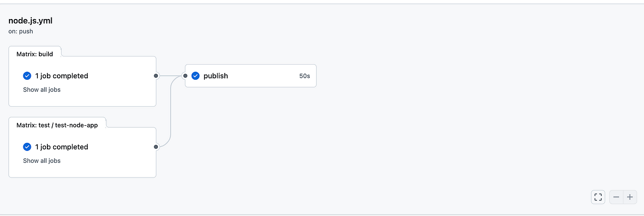Click the connector line joining test to publish

tap(170, 114)
